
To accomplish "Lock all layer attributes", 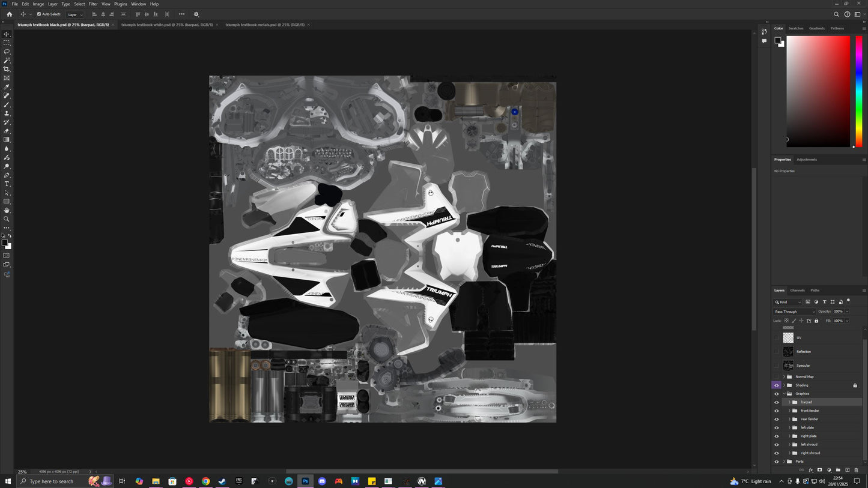I will [x=816, y=321].
